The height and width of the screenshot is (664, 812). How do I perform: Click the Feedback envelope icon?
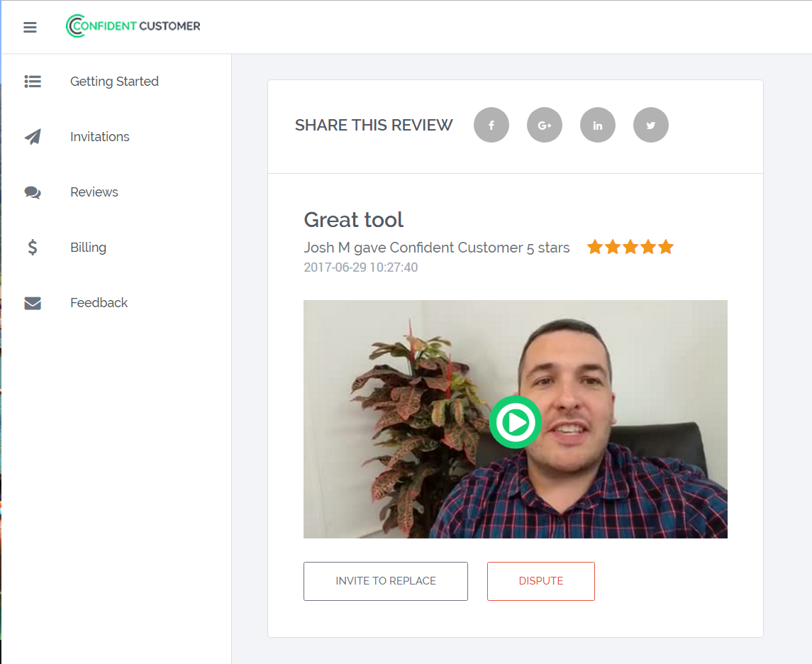pos(33,303)
